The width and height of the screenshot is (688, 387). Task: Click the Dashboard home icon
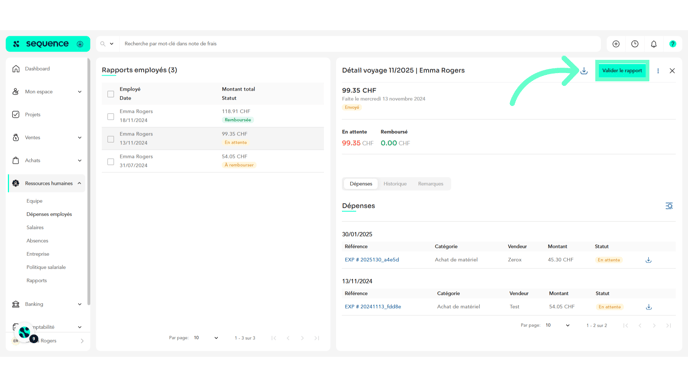click(x=16, y=69)
